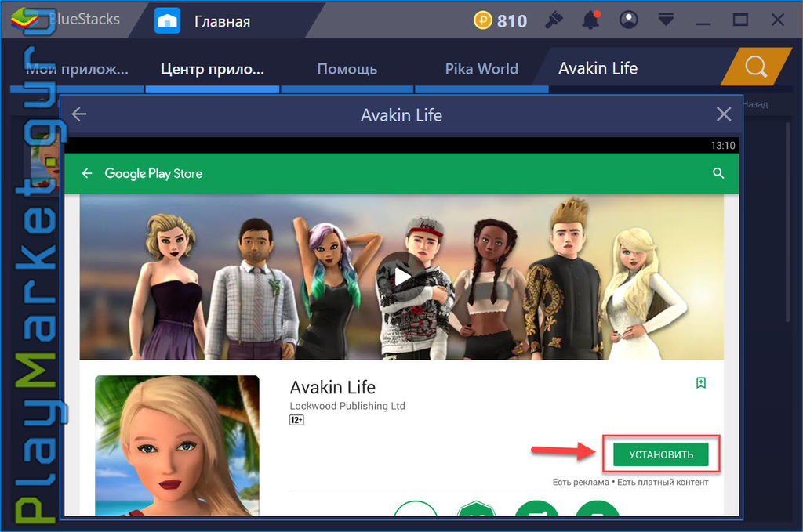Click the Google Play Store title
The height and width of the screenshot is (532, 803).
coord(153,173)
